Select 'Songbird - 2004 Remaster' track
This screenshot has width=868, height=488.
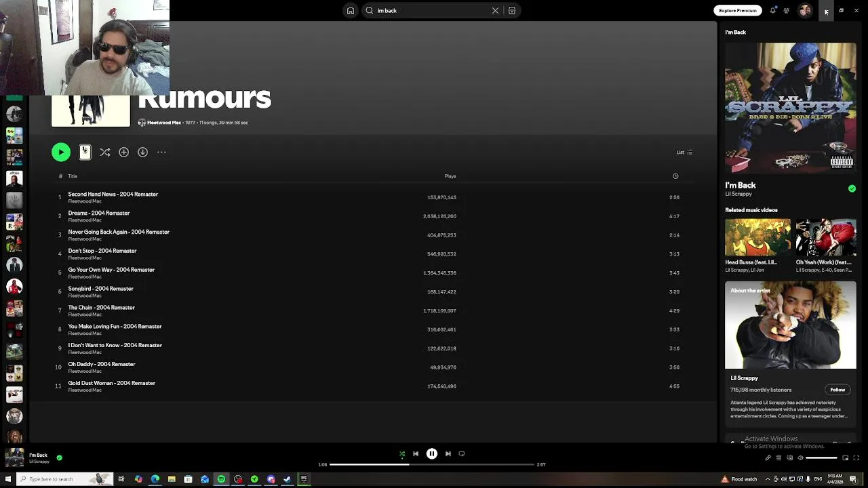pyautogui.click(x=372, y=291)
